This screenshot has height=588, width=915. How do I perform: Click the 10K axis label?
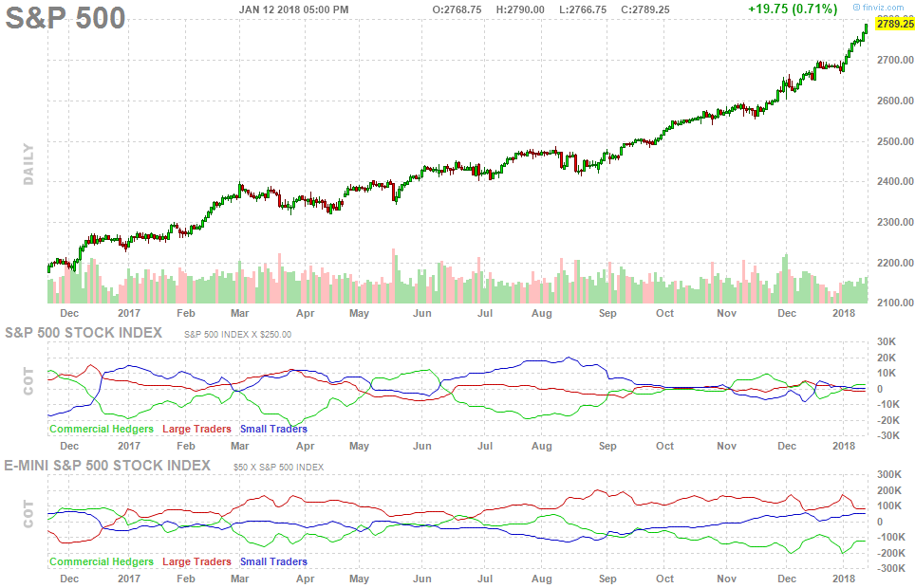[887, 374]
